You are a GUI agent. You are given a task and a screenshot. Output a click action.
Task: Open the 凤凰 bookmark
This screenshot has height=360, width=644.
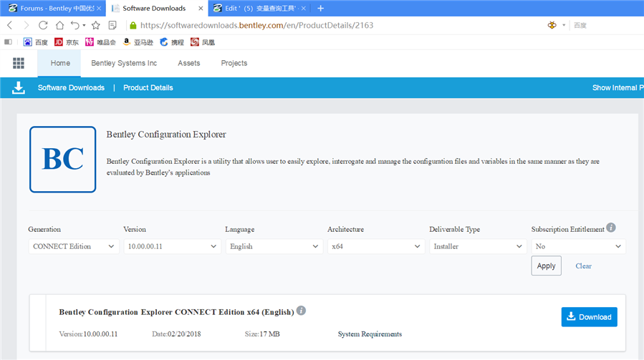point(203,42)
